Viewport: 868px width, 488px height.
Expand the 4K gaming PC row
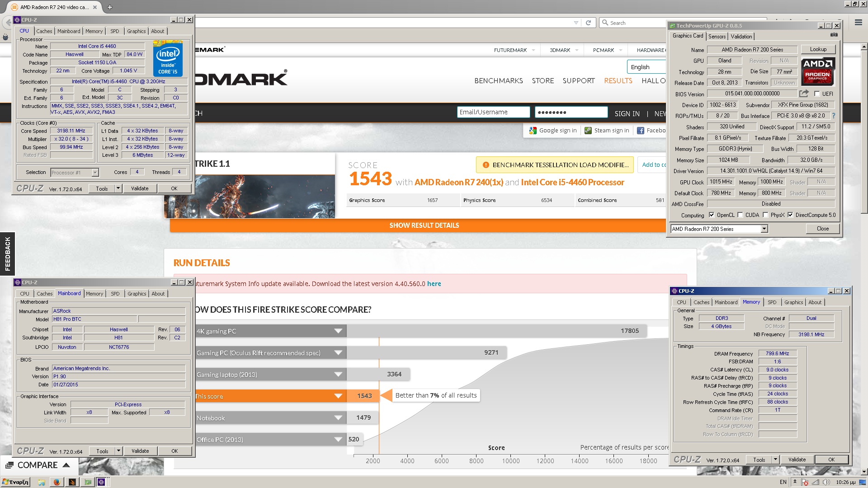pyautogui.click(x=338, y=331)
